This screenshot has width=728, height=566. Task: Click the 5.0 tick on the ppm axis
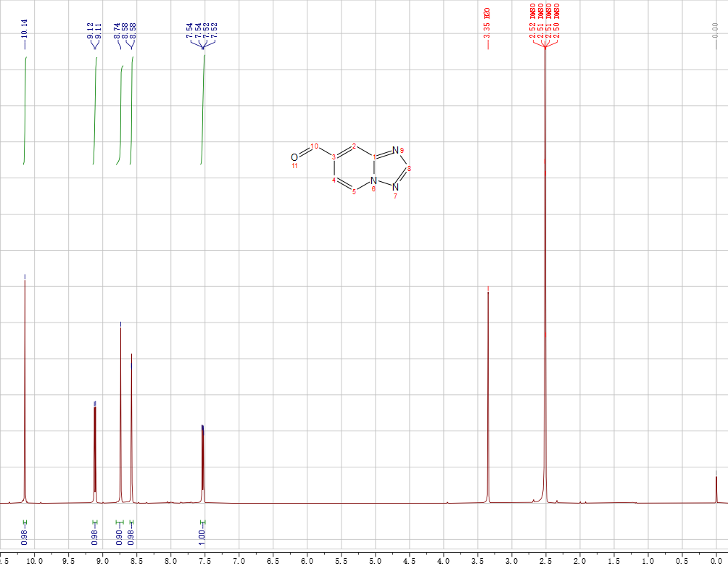(375, 560)
